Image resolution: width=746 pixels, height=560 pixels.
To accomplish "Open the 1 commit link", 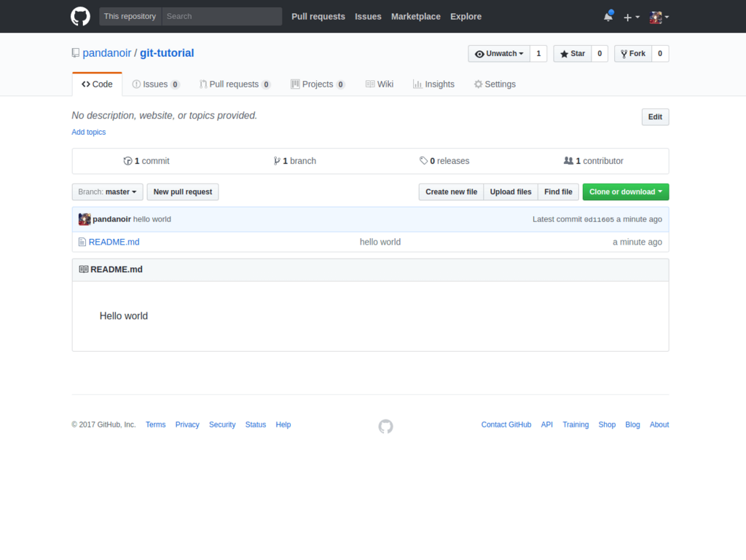I will (x=146, y=161).
